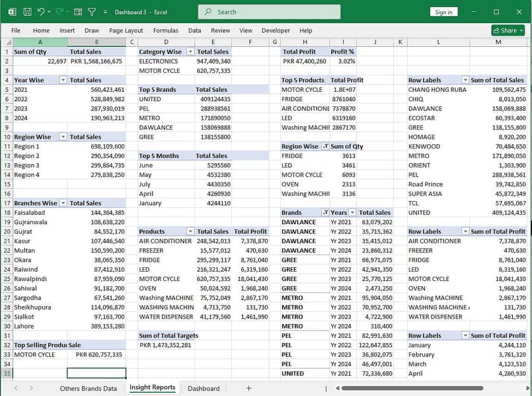Select the 'Faisalabad' branch cell

tap(40, 213)
